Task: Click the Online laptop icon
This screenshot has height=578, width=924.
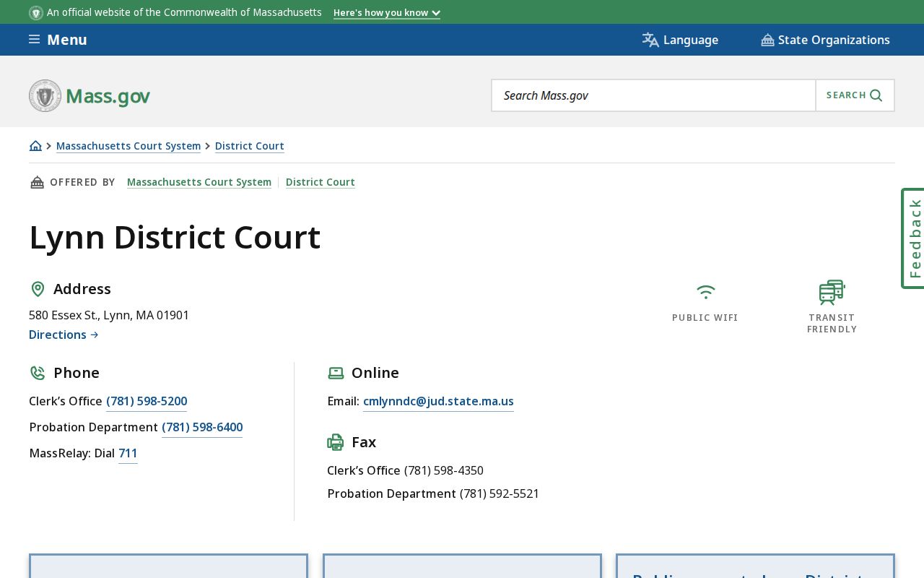Action: [336, 373]
